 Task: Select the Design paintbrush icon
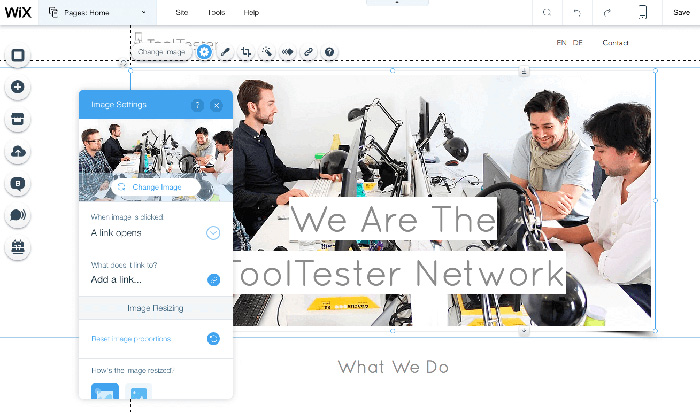(x=225, y=52)
